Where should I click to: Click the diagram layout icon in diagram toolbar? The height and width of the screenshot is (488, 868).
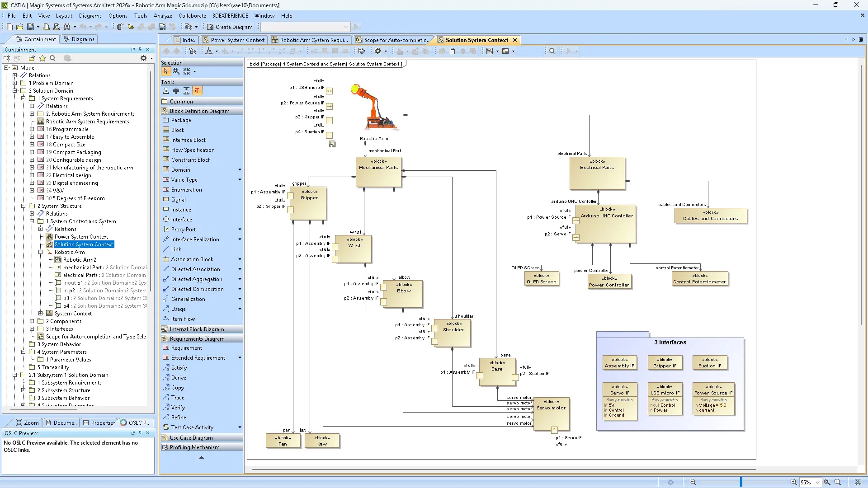click(209, 51)
